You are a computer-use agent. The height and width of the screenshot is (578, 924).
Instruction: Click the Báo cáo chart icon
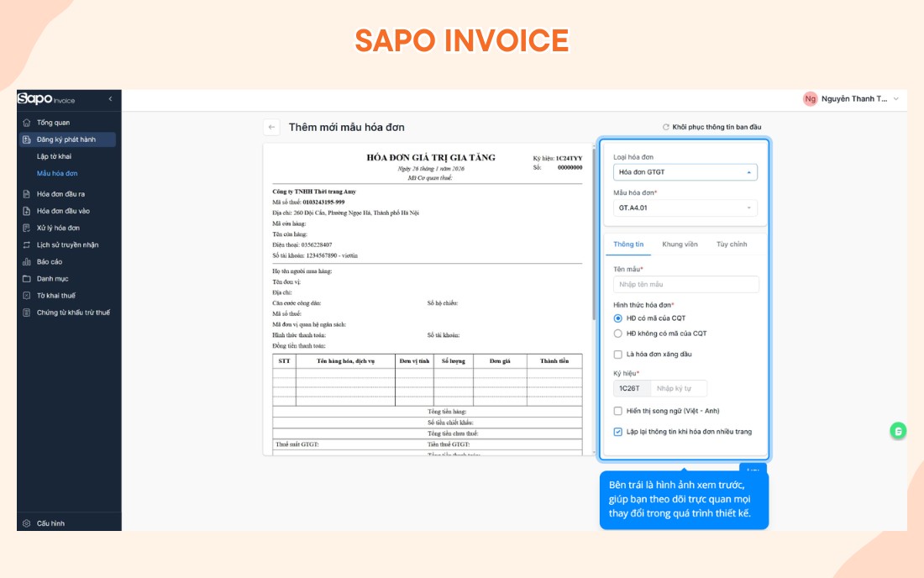pyautogui.click(x=27, y=261)
